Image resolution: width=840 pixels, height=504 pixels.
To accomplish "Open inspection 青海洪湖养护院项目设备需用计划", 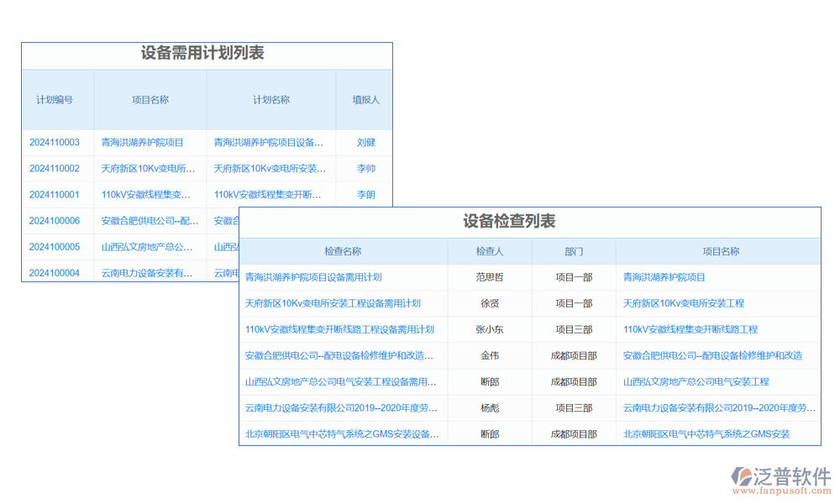I will (313, 277).
